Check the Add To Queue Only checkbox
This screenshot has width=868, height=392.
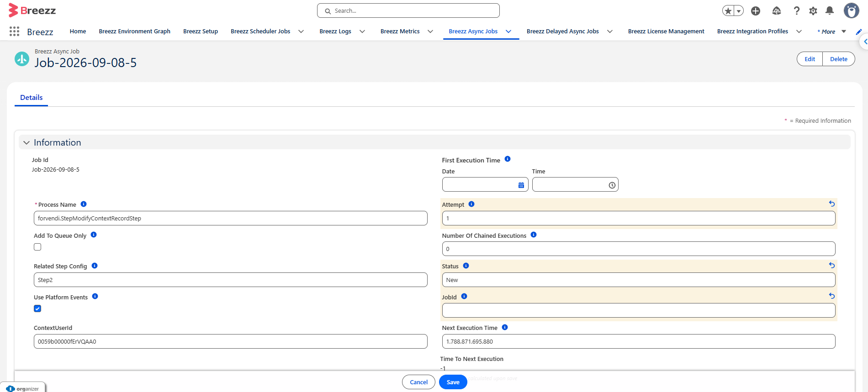(37, 247)
